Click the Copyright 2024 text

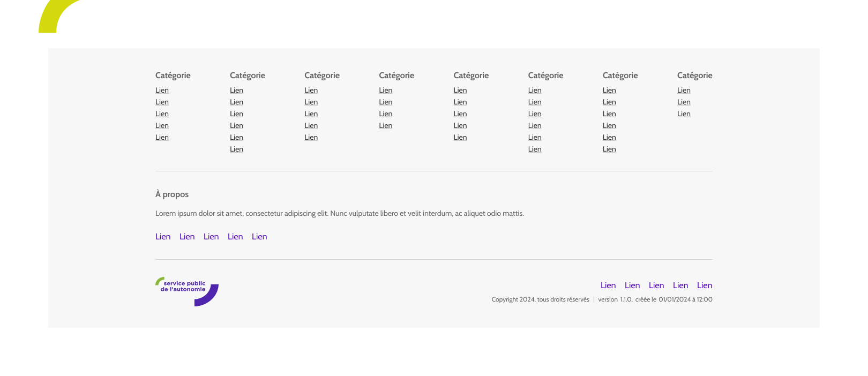(540, 300)
